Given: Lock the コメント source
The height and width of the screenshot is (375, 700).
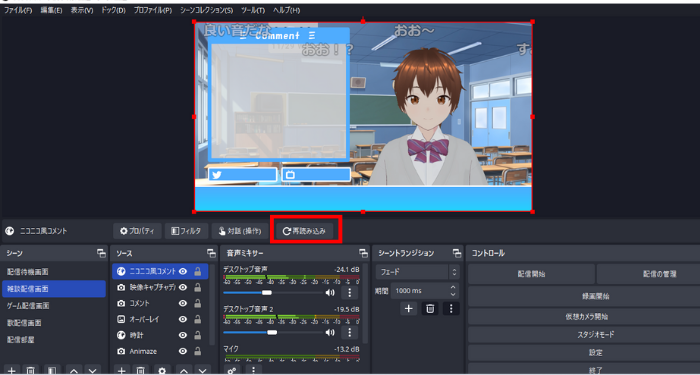Looking at the screenshot, I should 197,303.
